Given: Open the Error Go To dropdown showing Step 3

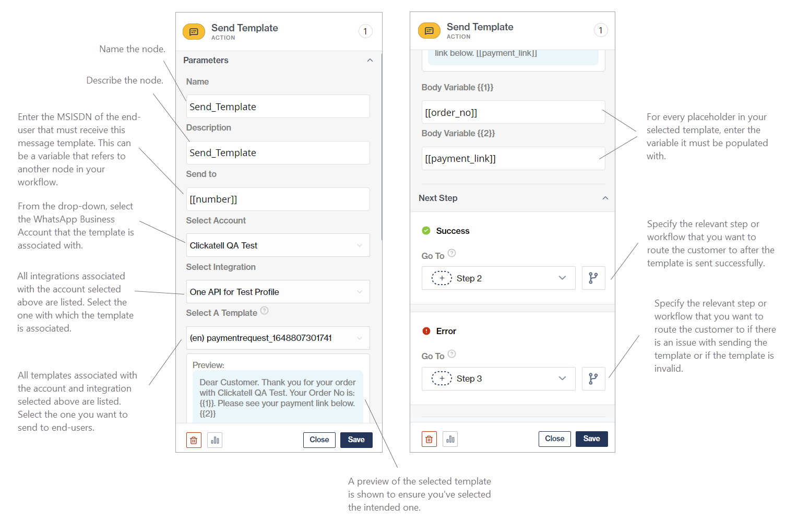Looking at the screenshot, I should point(498,379).
